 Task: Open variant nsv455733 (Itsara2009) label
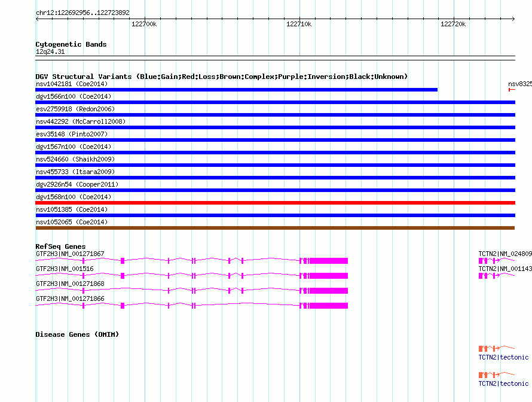point(75,172)
